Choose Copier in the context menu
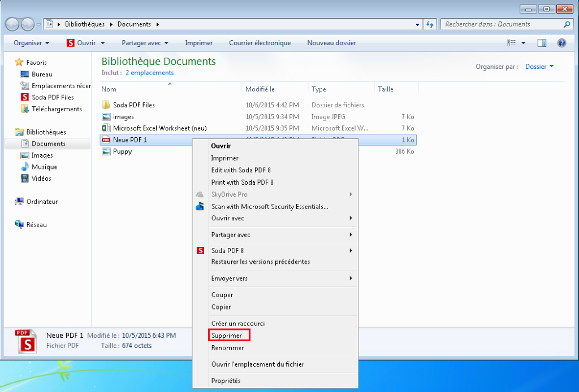 [221, 307]
